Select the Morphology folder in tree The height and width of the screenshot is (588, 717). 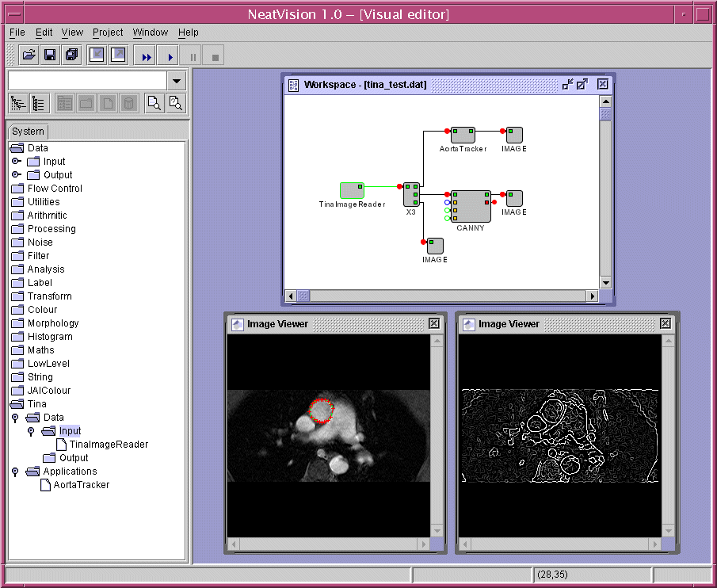pos(53,323)
